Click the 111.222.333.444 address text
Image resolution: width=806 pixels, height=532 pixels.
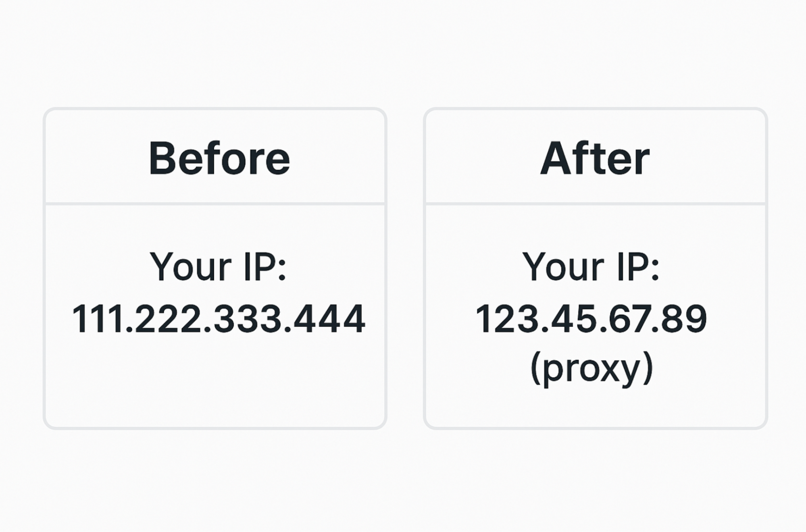219,319
